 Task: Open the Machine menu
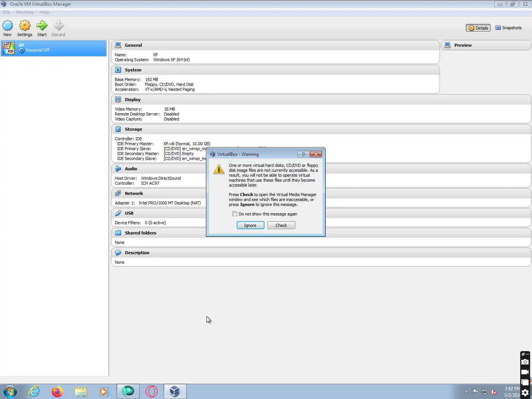pyautogui.click(x=25, y=12)
